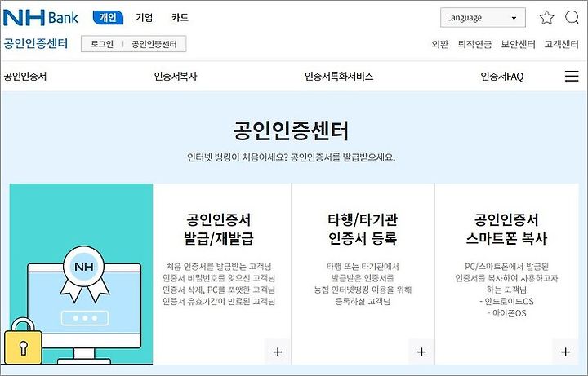Click the 타행/타기관 인증서 등록 card title

[x=363, y=229]
